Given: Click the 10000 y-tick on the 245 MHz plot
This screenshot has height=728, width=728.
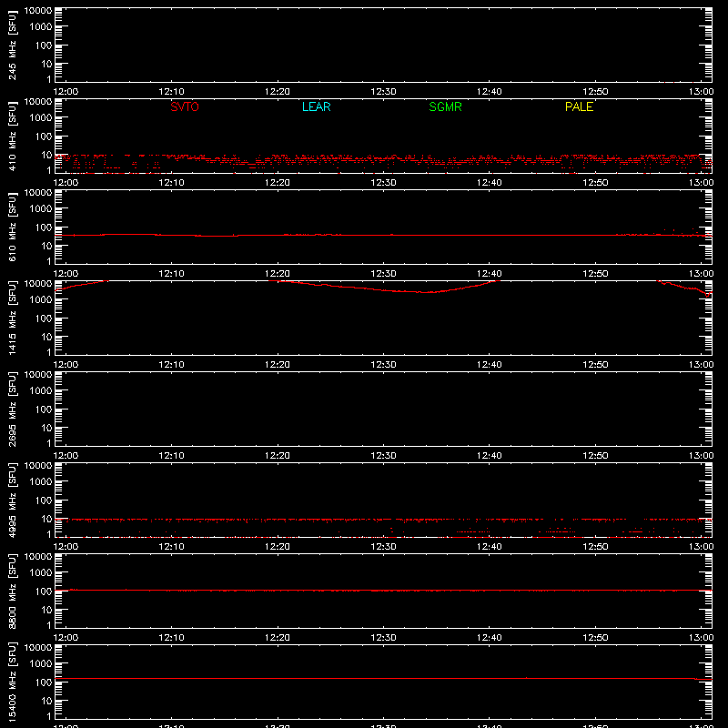Looking at the screenshot, I should [x=38, y=11].
